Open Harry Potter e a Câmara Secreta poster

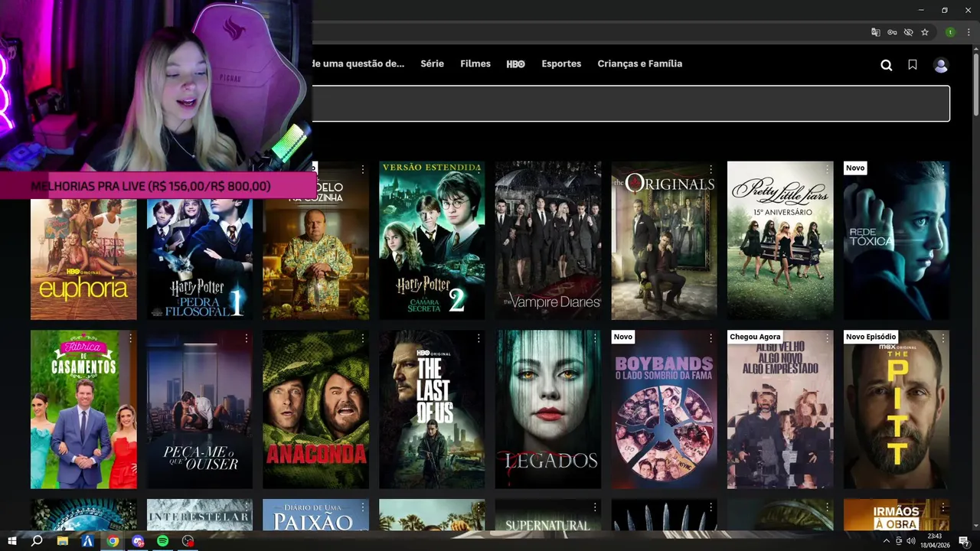(432, 240)
